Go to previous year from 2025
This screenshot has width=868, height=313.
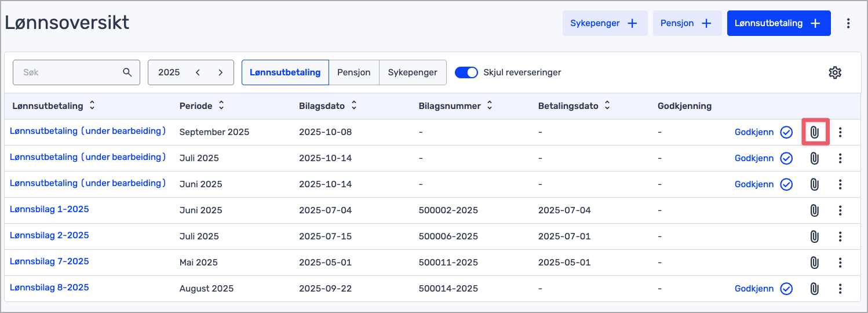[198, 72]
